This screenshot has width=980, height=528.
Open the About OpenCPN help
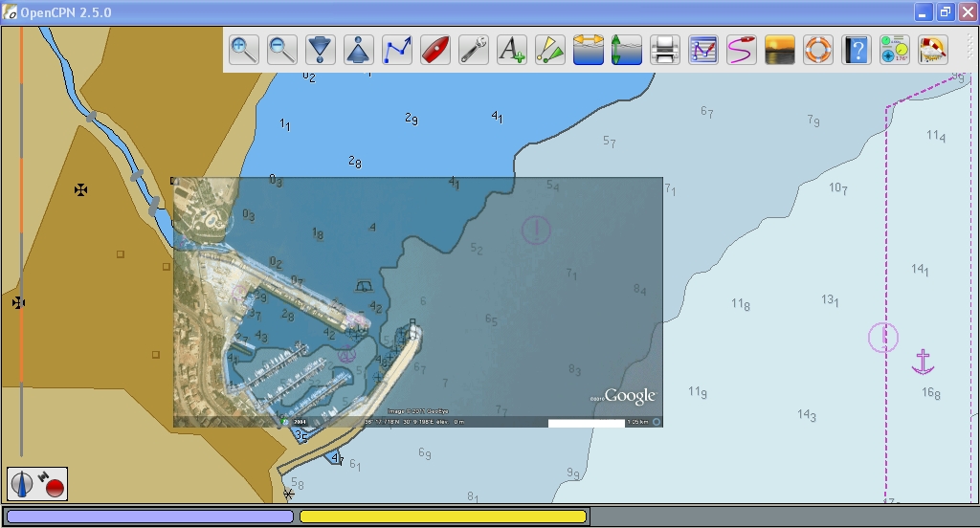point(857,50)
